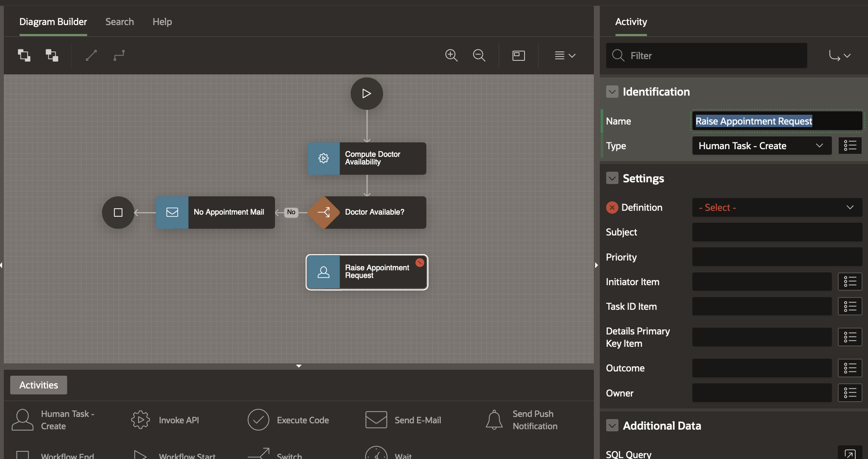
Task: Open the Definition Select dropdown
Action: pyautogui.click(x=777, y=207)
